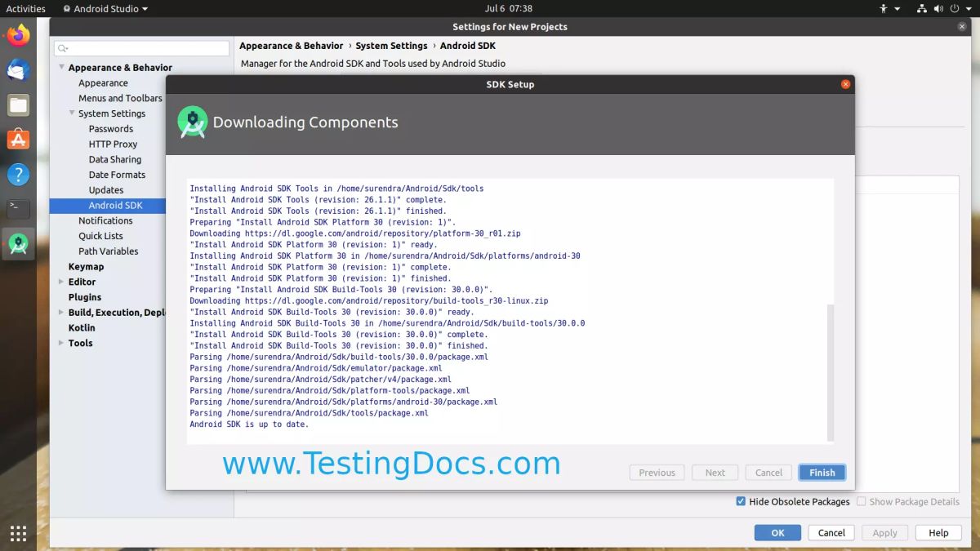Open the system status menu with network and volume
Image resolution: width=980 pixels, height=551 pixels.
point(945,8)
